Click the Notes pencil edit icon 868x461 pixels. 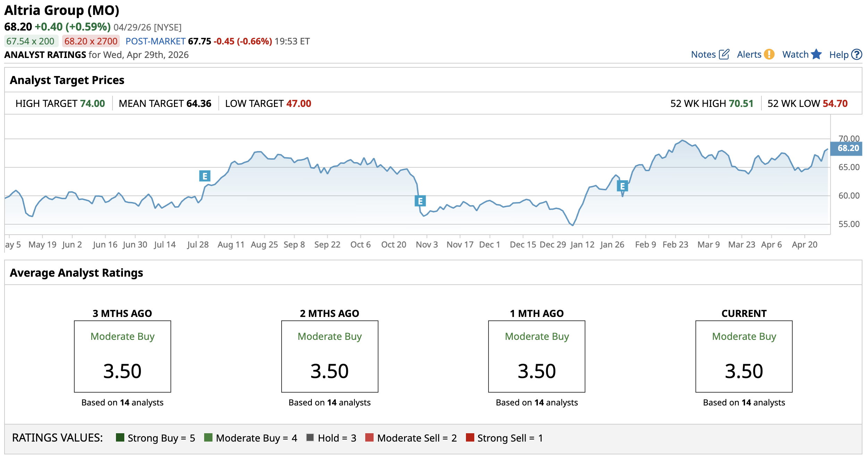point(724,55)
